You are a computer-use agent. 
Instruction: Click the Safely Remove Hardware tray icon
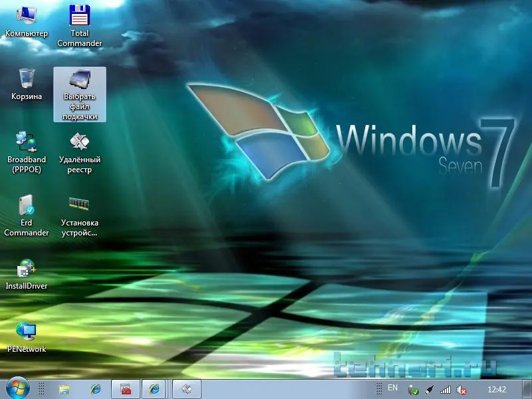point(413,390)
